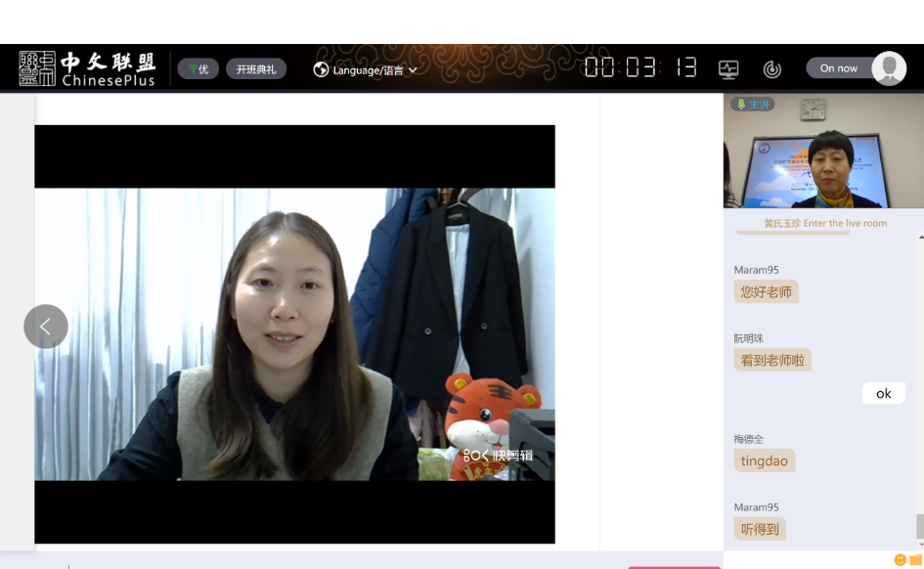
Task: Click chat scrollbar up arrow
Action: pyautogui.click(x=919, y=237)
